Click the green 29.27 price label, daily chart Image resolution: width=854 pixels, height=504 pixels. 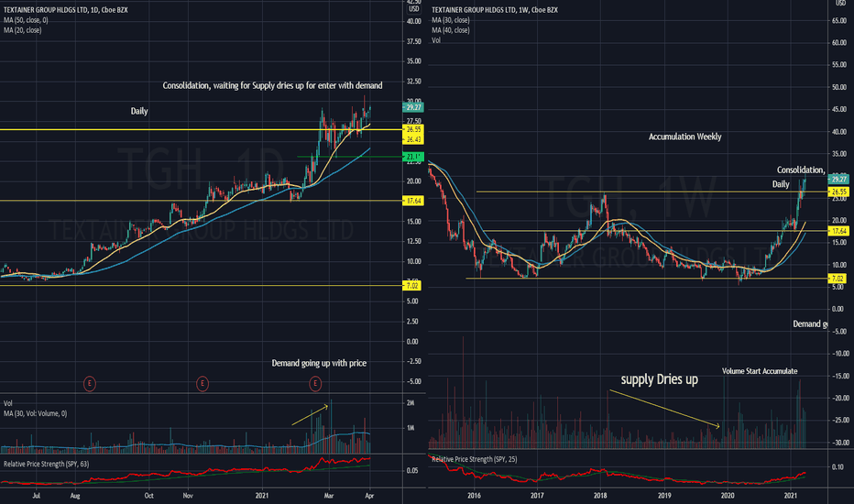click(413, 107)
